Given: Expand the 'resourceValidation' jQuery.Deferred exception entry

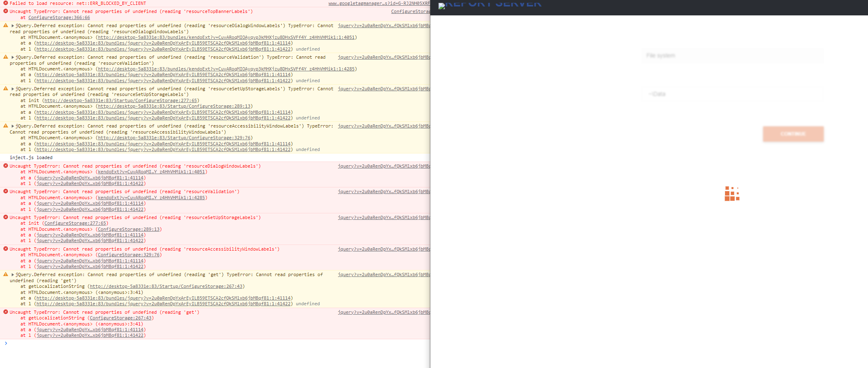Looking at the screenshot, I should 13,57.
